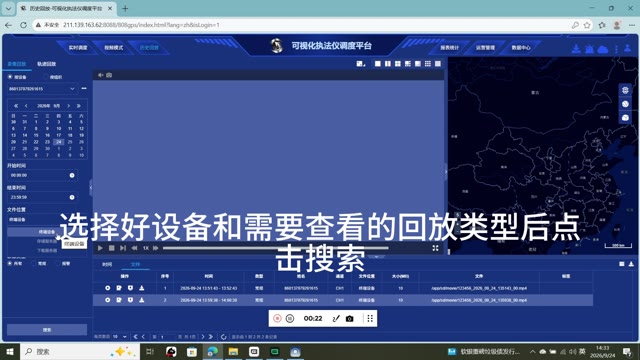Image resolution: width=640 pixels, height=360 pixels.
Task: Click the download icon in result row 2
Action: (x=142, y=300)
